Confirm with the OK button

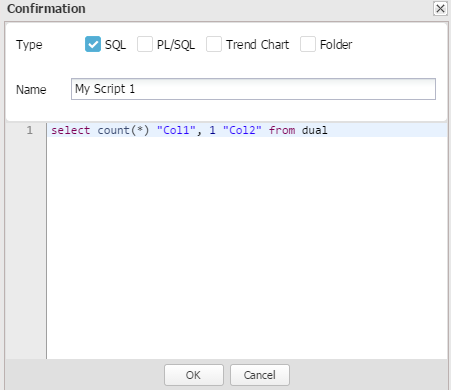click(194, 375)
